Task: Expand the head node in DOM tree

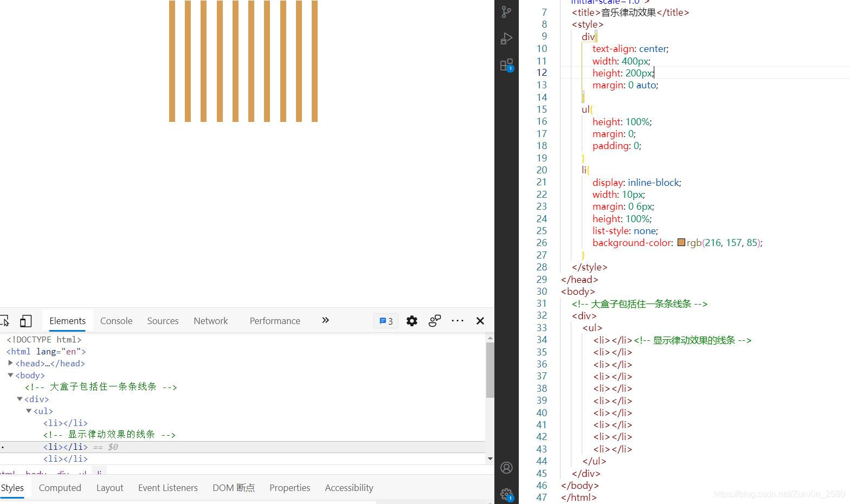Action: pyautogui.click(x=10, y=363)
